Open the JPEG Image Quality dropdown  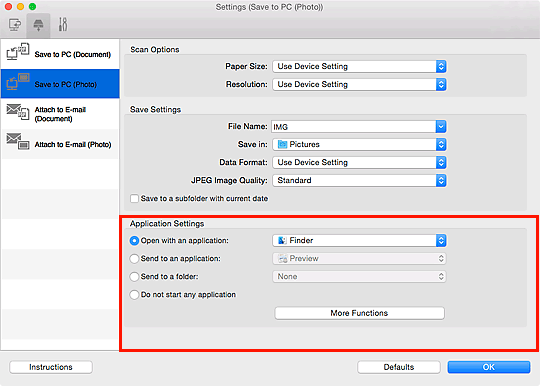click(x=359, y=180)
